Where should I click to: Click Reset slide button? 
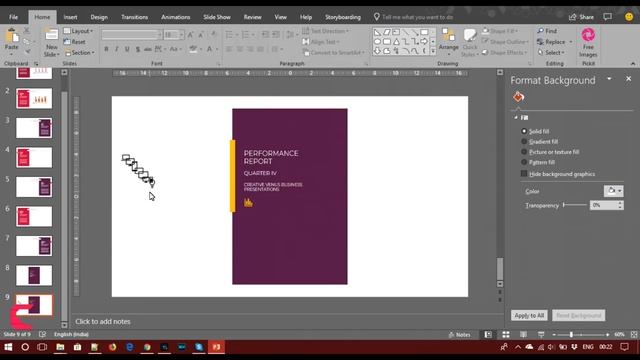point(75,42)
